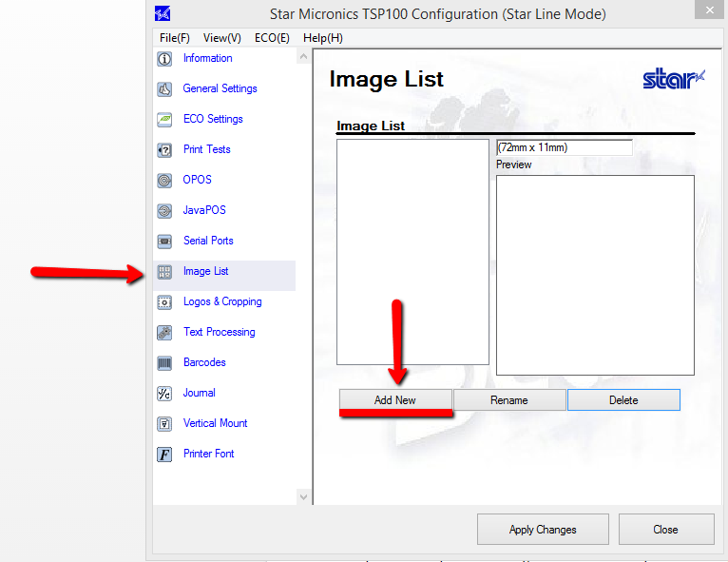
Task: Open Printer Font settings
Action: click(x=208, y=454)
